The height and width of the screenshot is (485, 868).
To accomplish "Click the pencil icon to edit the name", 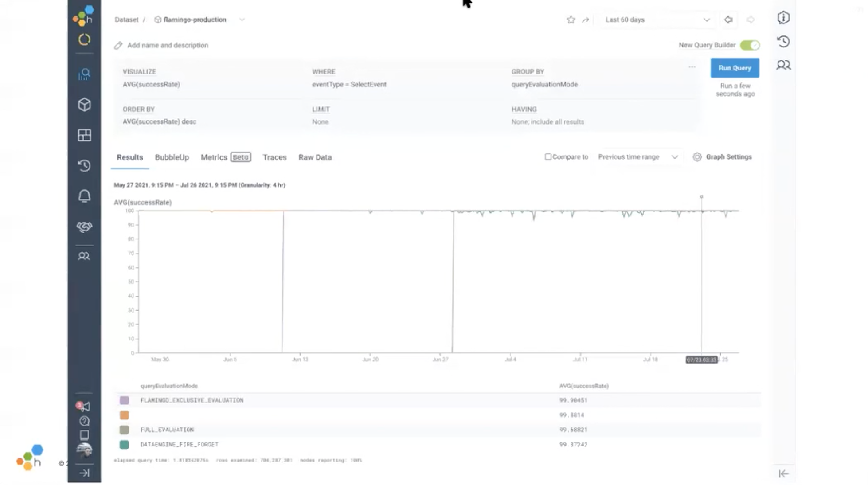I will [x=118, y=45].
